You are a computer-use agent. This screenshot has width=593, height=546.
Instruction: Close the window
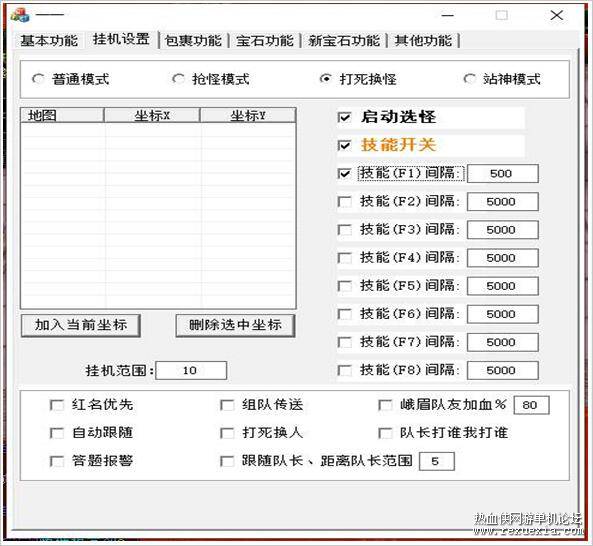click(556, 16)
